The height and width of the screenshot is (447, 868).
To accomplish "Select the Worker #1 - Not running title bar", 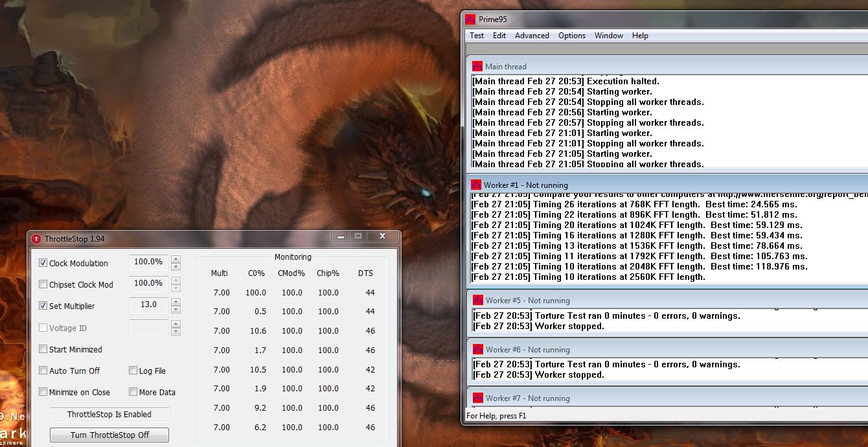I will point(667,185).
